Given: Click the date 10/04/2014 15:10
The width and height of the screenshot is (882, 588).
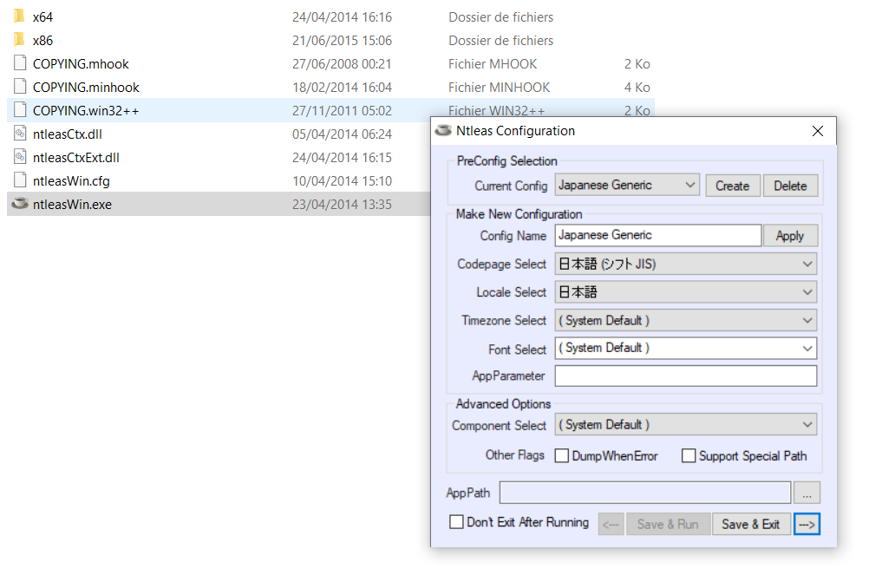Looking at the screenshot, I should pos(342,180).
